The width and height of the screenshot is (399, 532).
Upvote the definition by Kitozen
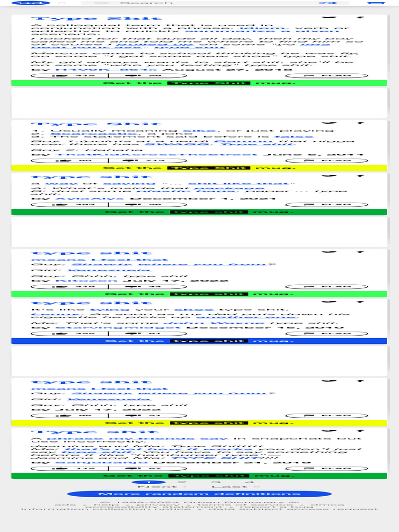pyautogui.click(x=70, y=287)
